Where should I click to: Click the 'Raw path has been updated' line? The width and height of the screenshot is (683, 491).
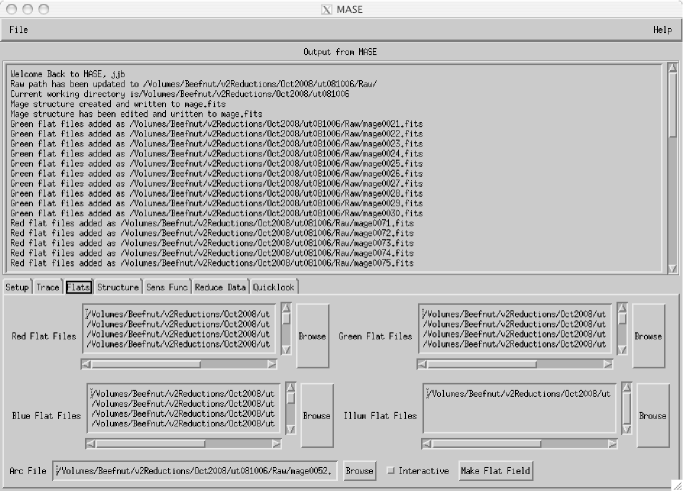(x=194, y=84)
